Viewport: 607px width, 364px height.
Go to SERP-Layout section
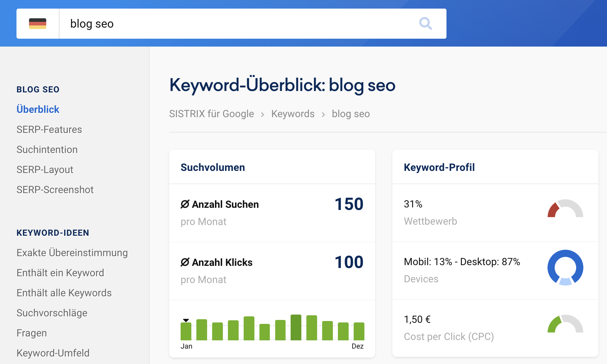click(x=45, y=169)
